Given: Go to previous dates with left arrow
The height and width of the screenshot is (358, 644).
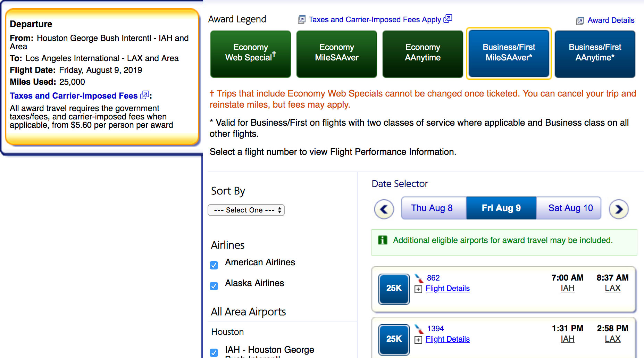Looking at the screenshot, I should tap(384, 209).
